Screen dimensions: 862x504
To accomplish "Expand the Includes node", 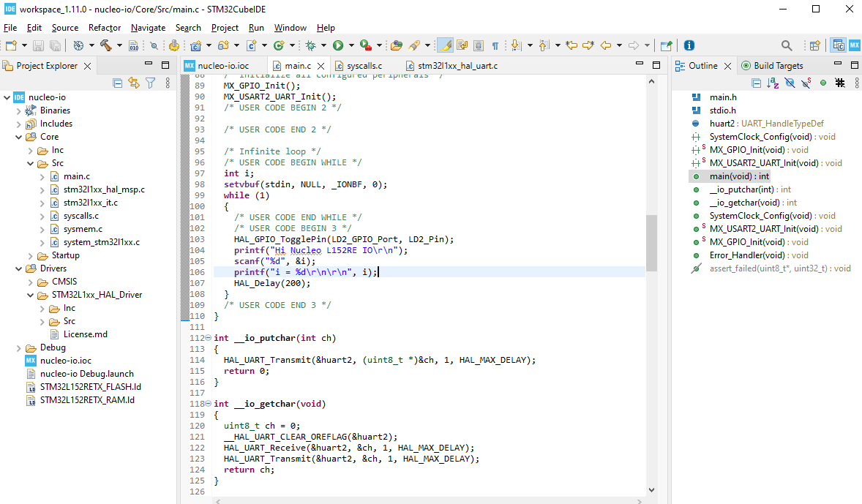I will click(x=19, y=124).
